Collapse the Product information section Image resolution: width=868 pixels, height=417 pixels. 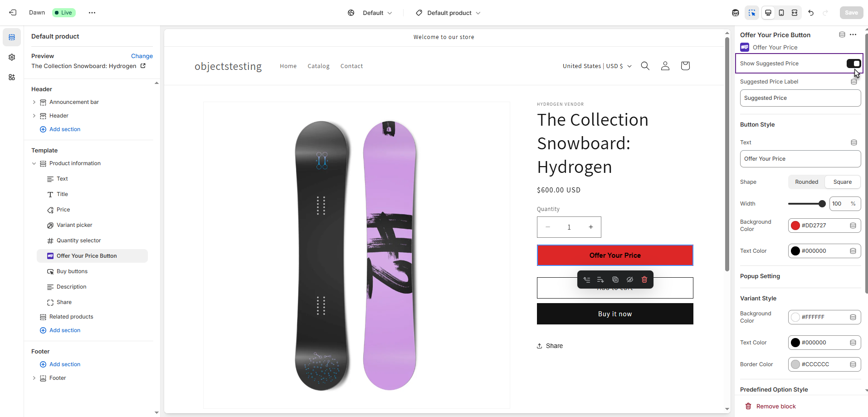pos(34,163)
